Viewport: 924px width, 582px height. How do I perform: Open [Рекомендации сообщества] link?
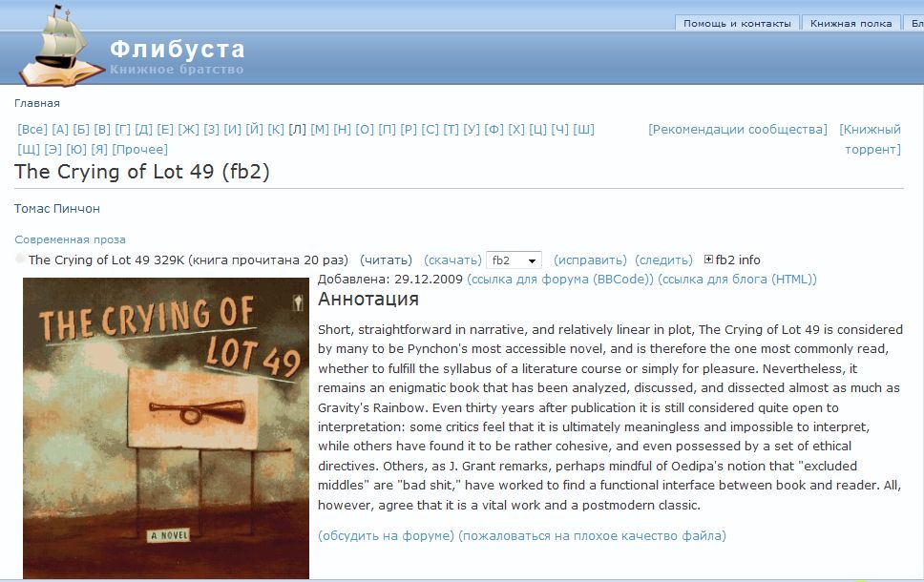tap(738, 129)
